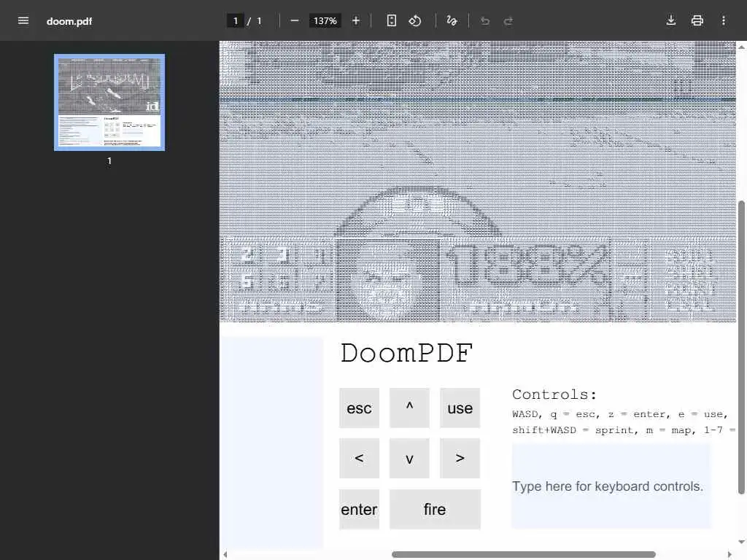Click the redo arrow icon
Screen dimensions: 747x560
508,20
